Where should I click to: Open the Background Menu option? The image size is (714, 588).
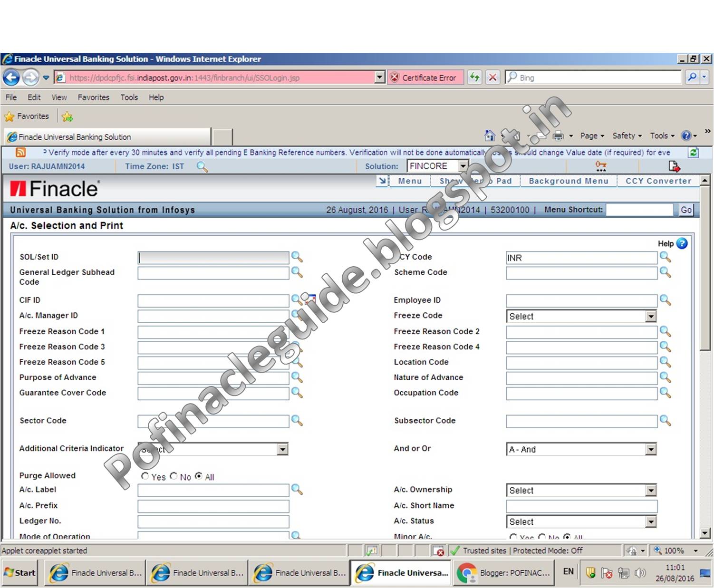pyautogui.click(x=569, y=181)
